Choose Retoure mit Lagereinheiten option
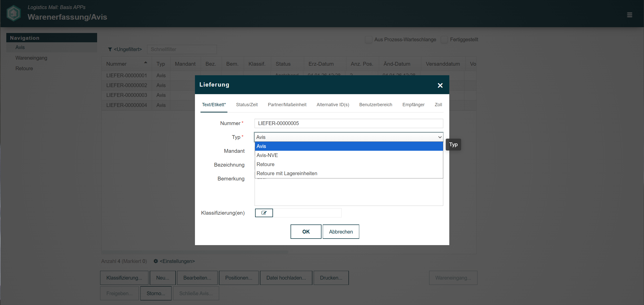 (x=287, y=173)
